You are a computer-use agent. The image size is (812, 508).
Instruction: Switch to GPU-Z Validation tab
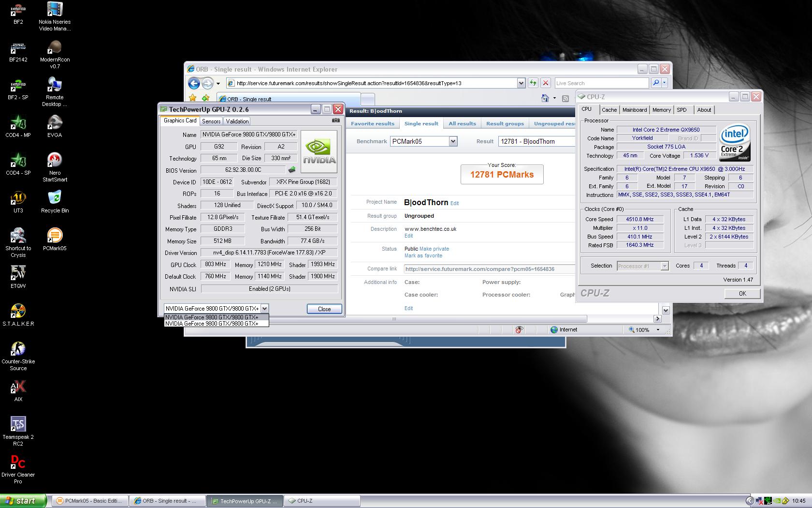coord(237,121)
